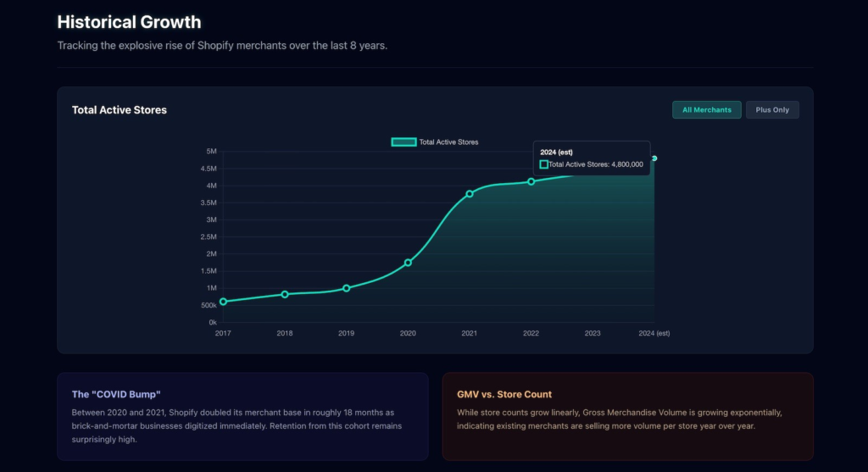The width and height of the screenshot is (868, 472).
Task: Click the 2017 data point marker
Action: click(x=223, y=302)
